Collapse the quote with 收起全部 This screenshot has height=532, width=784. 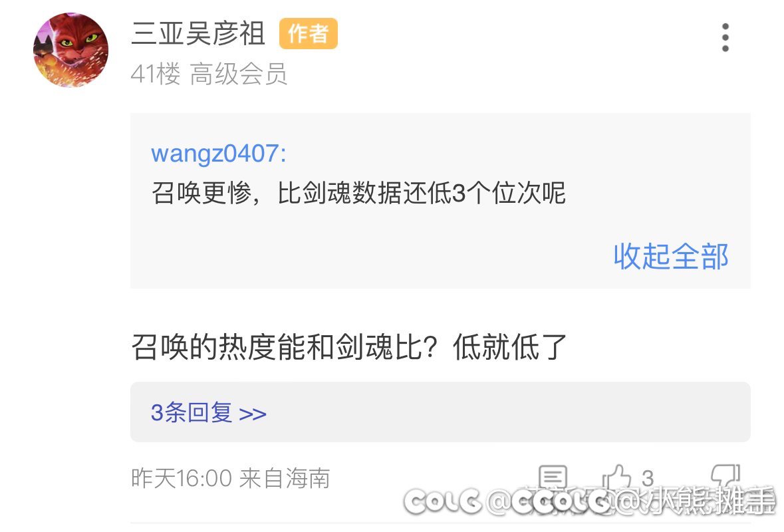click(671, 257)
